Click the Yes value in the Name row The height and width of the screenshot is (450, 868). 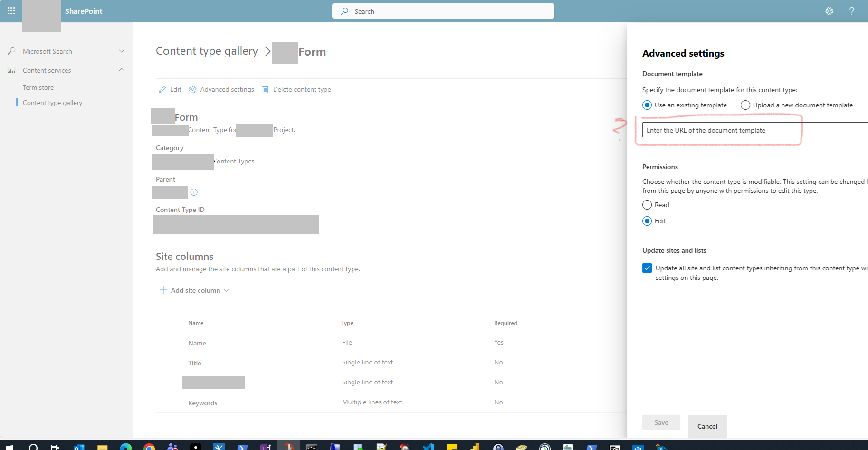tap(498, 342)
